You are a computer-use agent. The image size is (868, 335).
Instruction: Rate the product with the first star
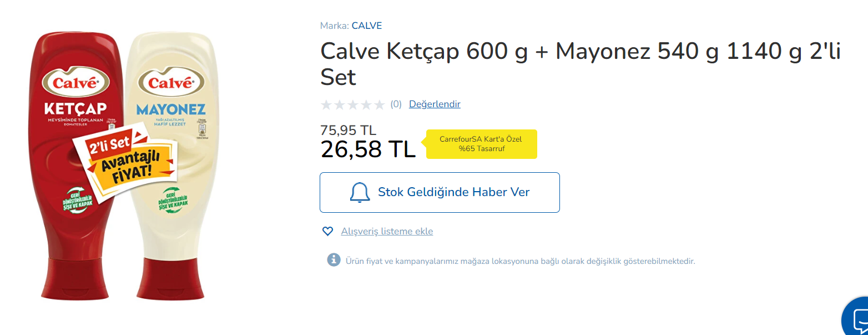coord(326,104)
